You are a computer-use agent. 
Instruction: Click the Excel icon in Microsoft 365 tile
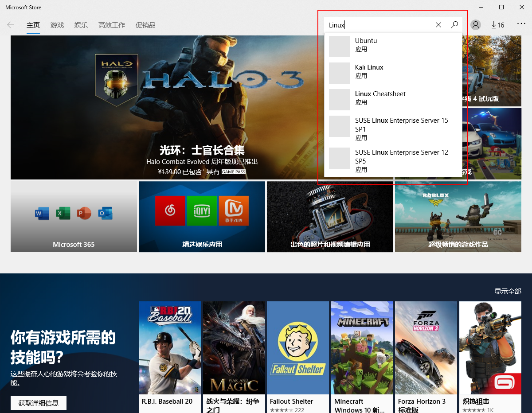pos(63,214)
